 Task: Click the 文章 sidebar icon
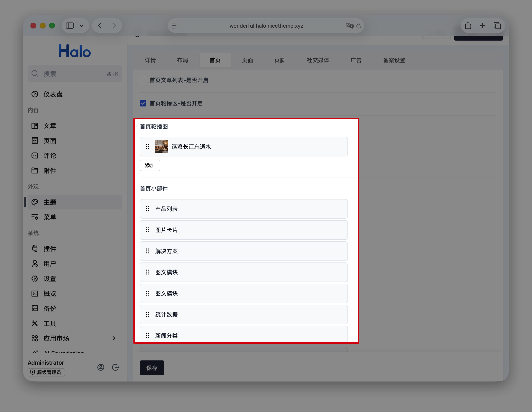35,126
